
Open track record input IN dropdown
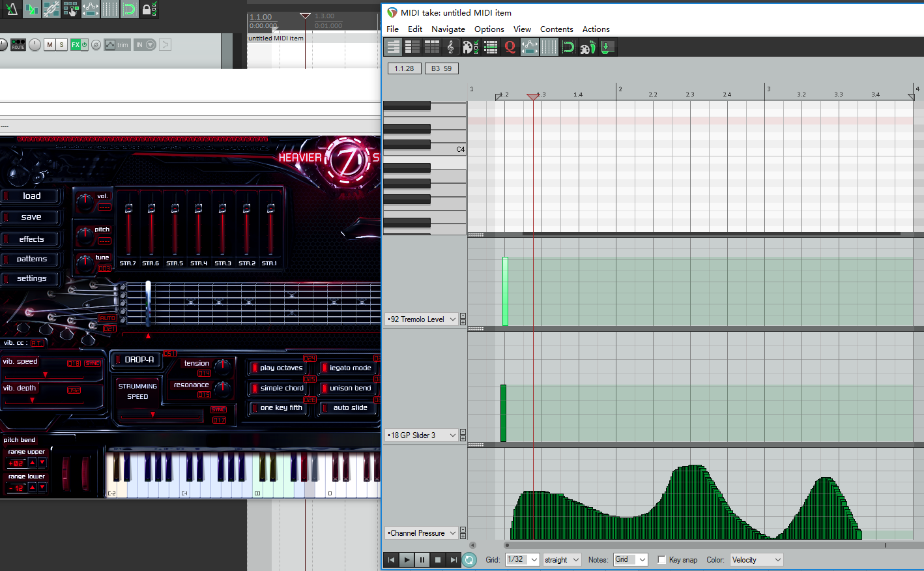(x=145, y=45)
